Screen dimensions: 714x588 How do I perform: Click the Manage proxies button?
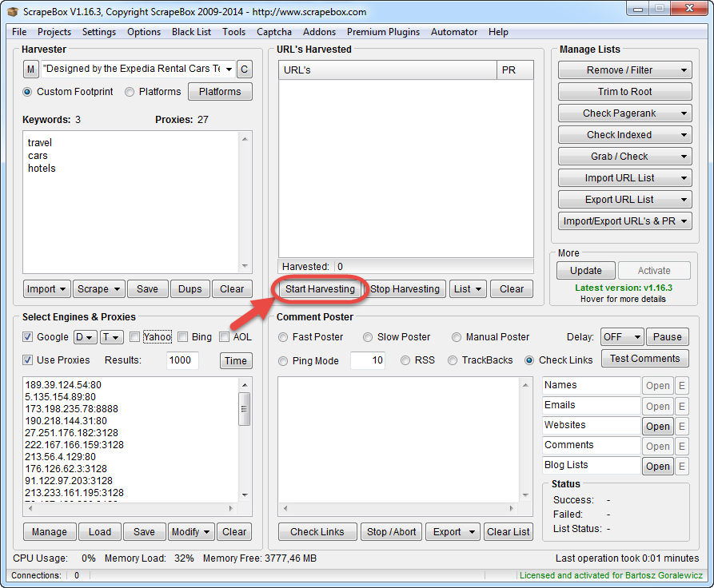pyautogui.click(x=50, y=531)
